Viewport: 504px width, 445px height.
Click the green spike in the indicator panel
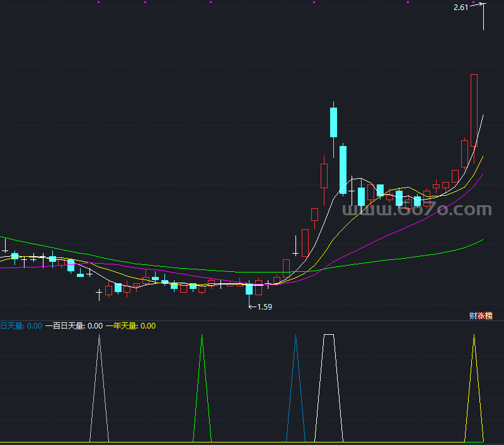(x=202, y=388)
